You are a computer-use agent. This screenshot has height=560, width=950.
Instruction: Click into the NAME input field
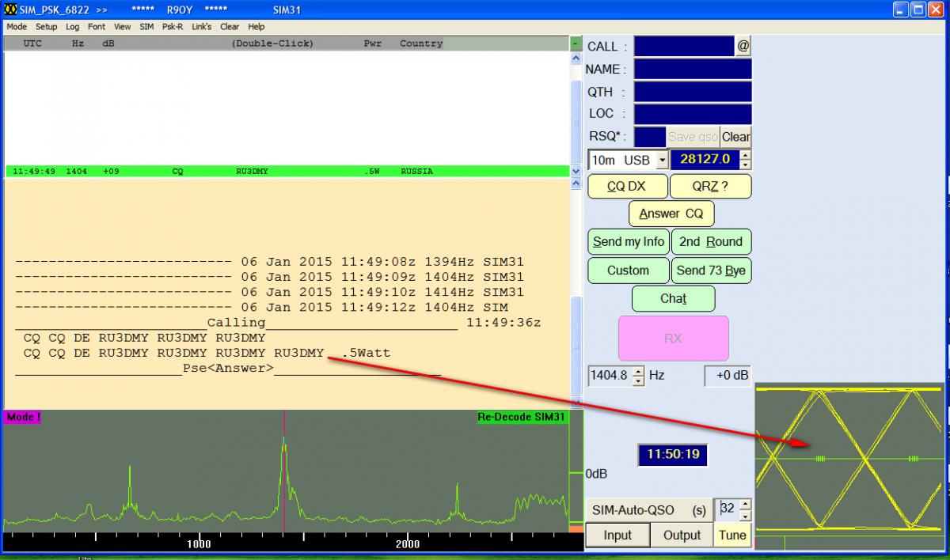coord(692,70)
